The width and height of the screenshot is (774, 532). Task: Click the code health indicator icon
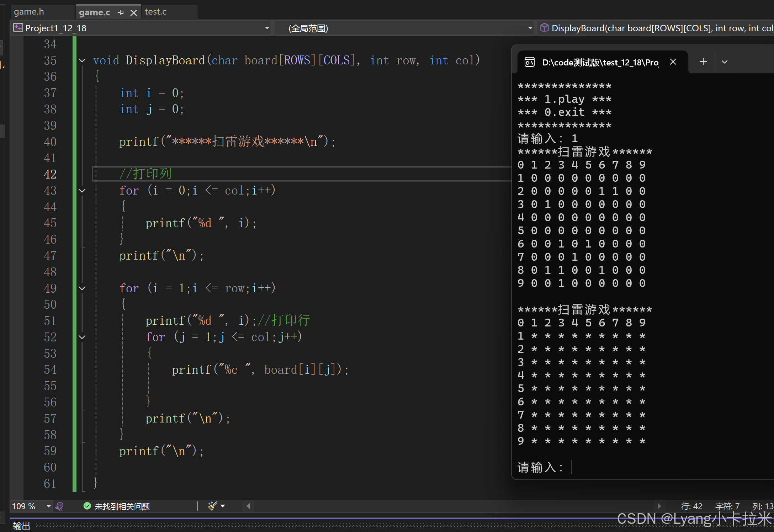coord(60,506)
